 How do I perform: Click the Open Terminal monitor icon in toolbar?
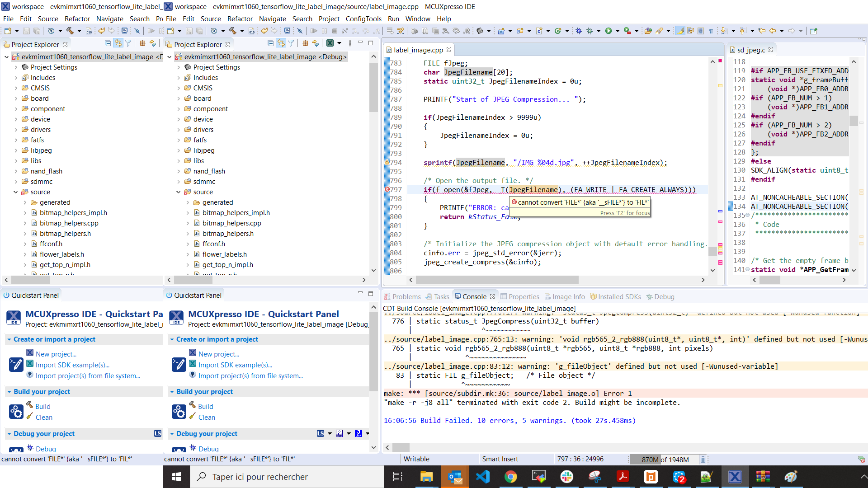(287, 31)
